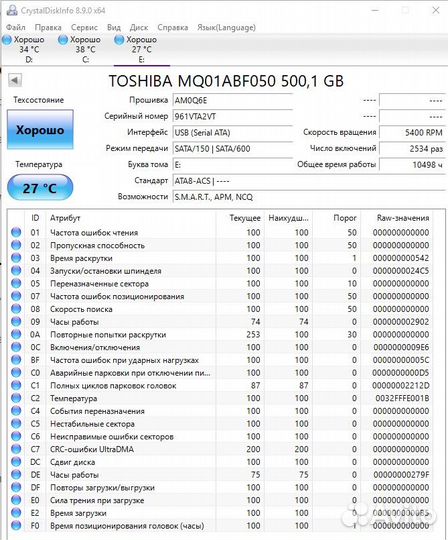Open the Файл menu
The image size is (448, 540).
(x=15, y=28)
